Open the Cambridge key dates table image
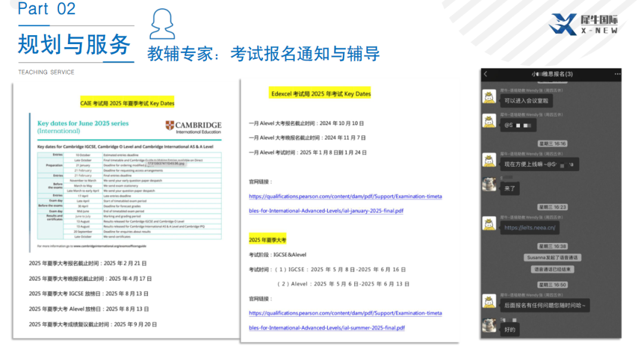 pos(129,195)
